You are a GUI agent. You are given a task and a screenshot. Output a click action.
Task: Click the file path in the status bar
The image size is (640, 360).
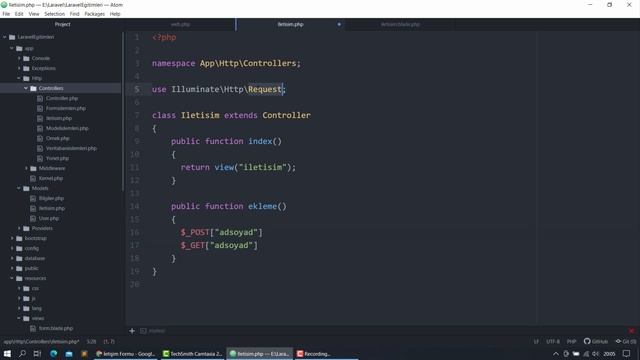click(41, 342)
